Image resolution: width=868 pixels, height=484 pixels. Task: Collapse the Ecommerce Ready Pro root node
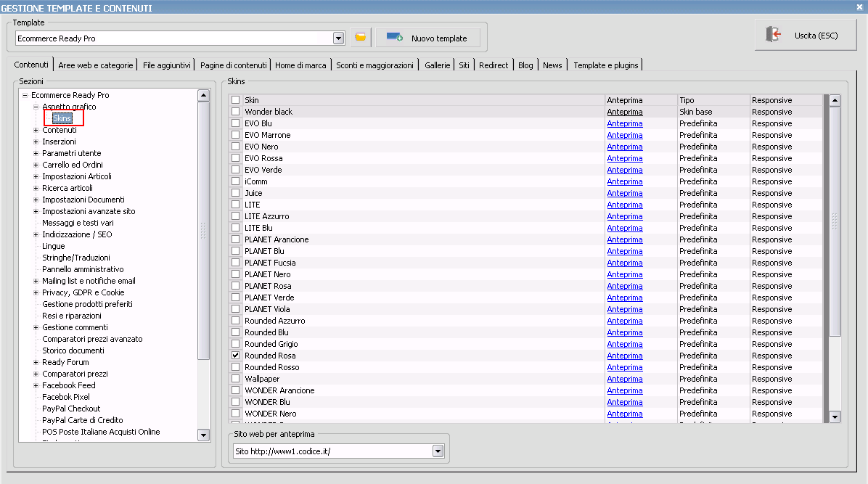point(25,95)
